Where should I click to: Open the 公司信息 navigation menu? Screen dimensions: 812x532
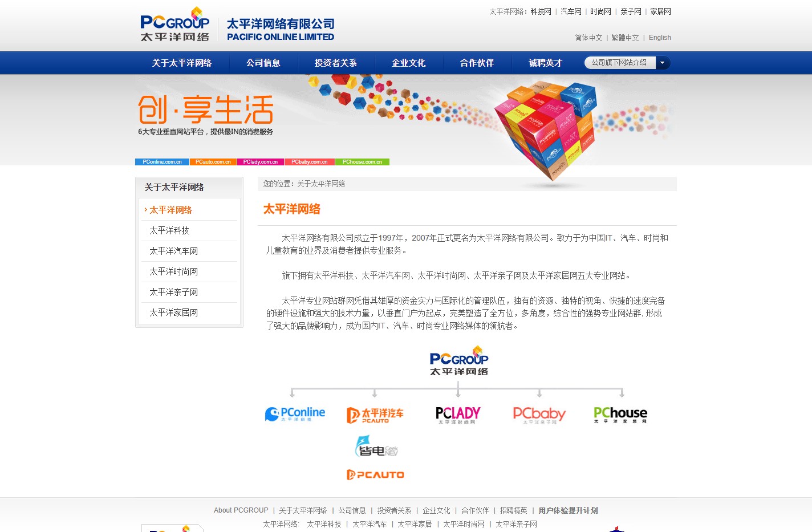pos(263,63)
